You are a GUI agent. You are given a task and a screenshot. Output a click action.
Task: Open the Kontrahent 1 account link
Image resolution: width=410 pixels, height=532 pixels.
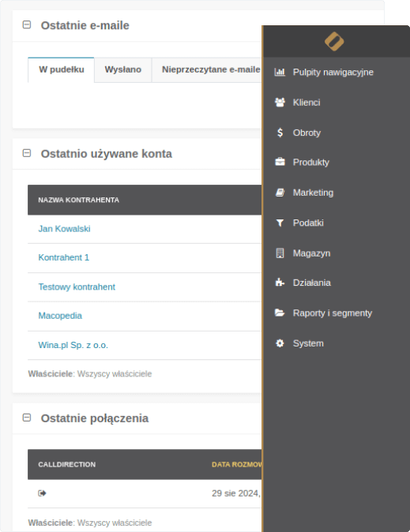[63, 257]
